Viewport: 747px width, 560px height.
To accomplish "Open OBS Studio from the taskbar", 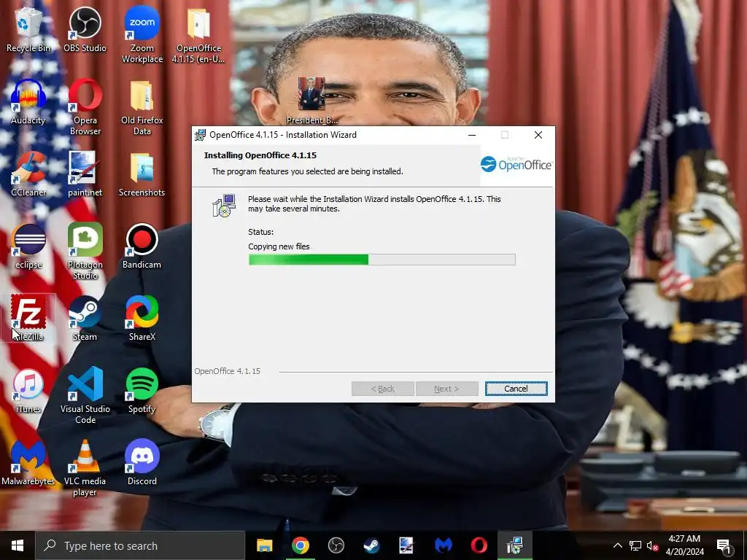I will pyautogui.click(x=336, y=545).
